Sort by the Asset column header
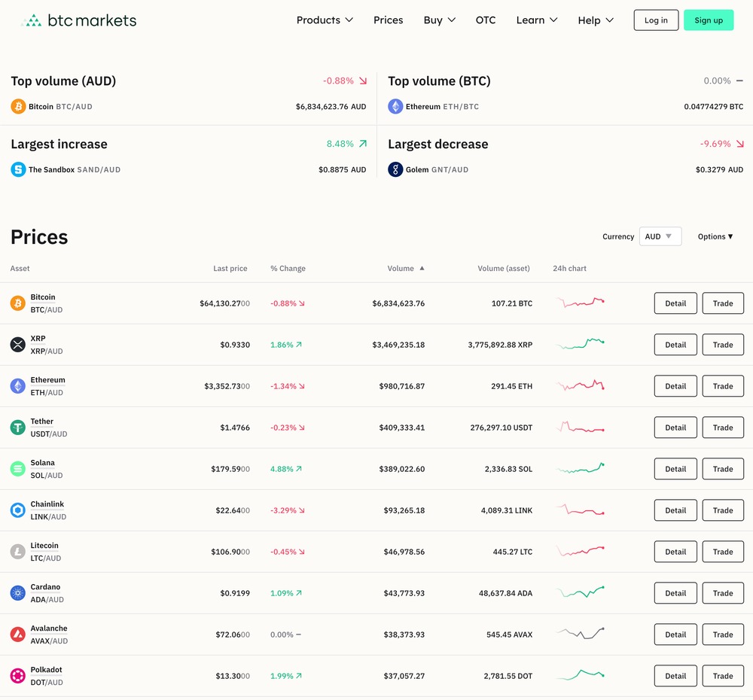The height and width of the screenshot is (700, 753). (x=20, y=269)
